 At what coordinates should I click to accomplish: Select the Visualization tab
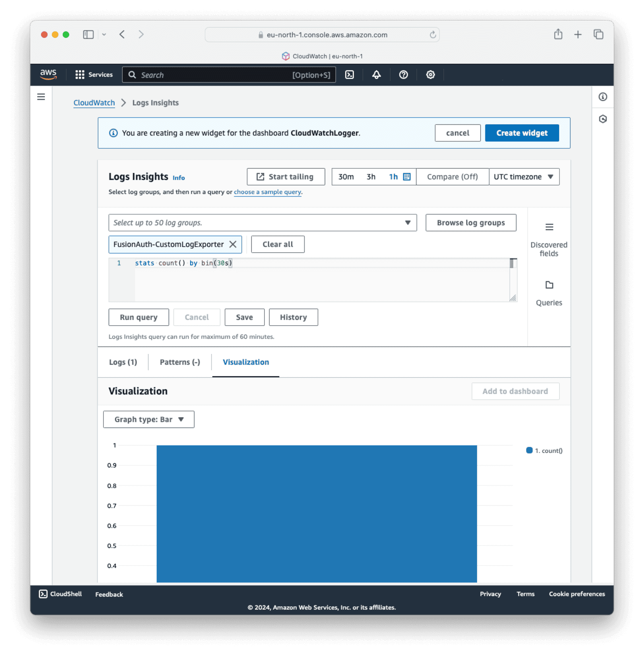pyautogui.click(x=246, y=362)
